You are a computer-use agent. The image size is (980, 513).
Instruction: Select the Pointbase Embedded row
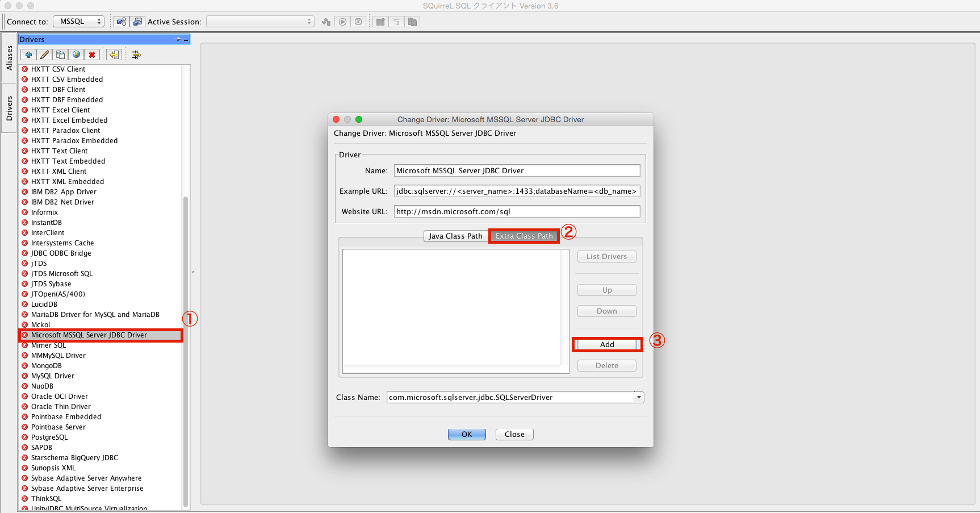(101, 416)
